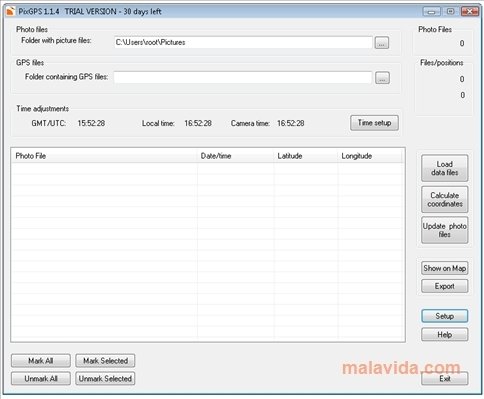
Task: Click the Camera time label
Action: [250, 123]
